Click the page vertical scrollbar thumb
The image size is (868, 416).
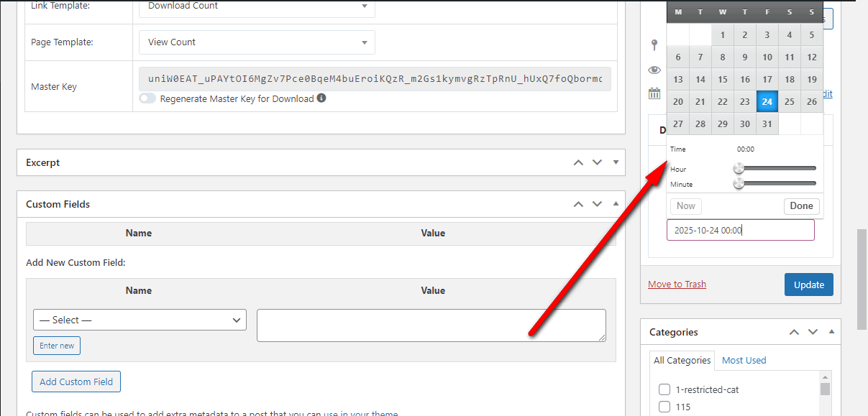[x=861, y=279]
